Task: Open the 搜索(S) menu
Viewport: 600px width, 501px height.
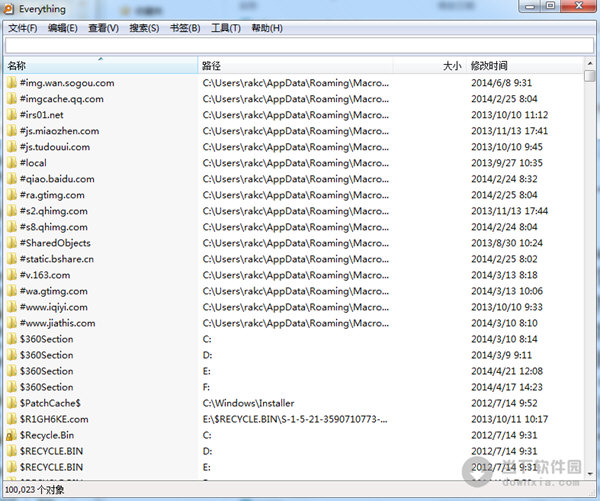Action: 144,28
